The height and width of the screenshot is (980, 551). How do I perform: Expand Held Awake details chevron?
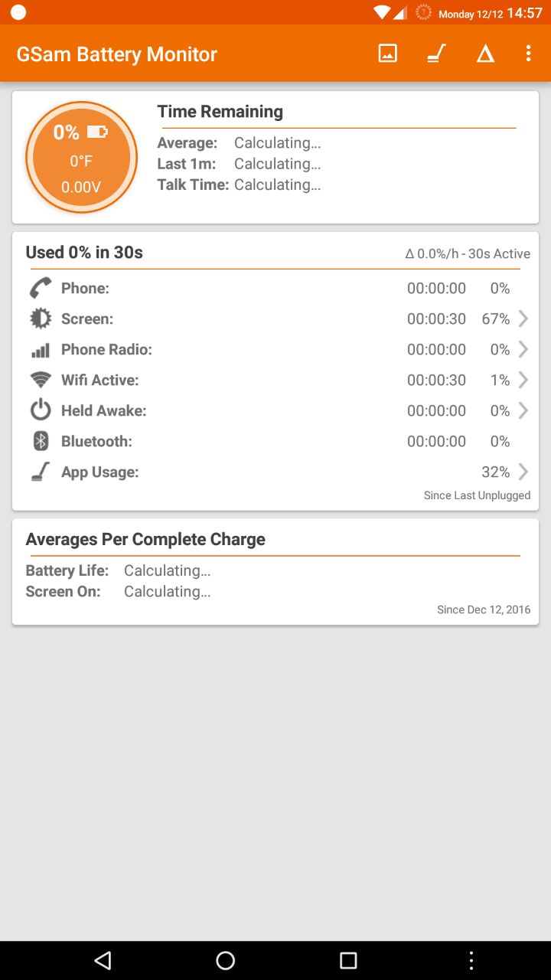[523, 410]
